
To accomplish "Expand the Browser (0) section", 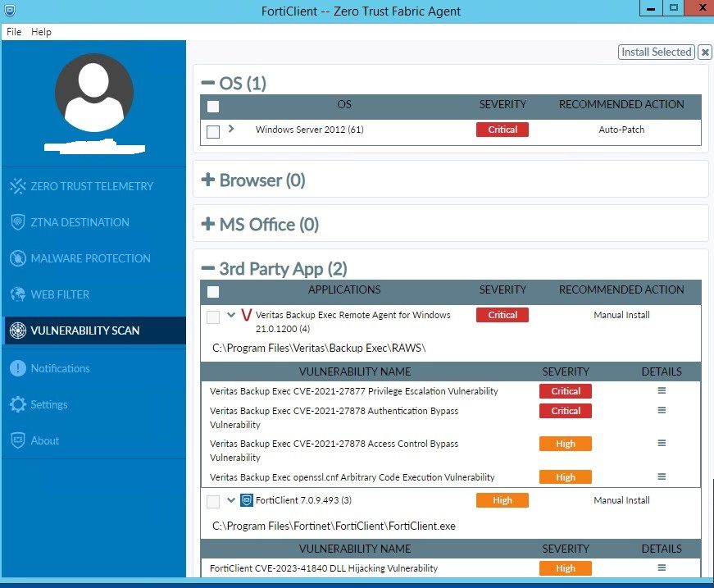I will [x=207, y=178].
